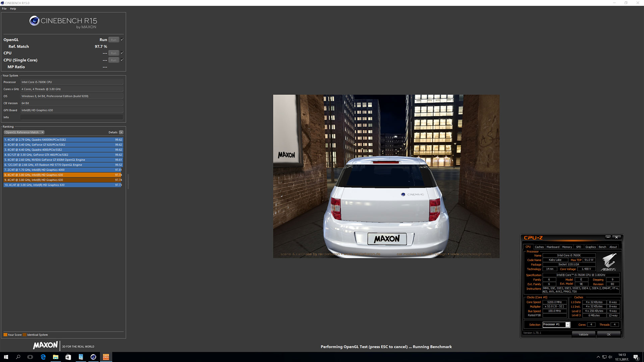
Task: Select ranking row 1 Quadro K4000M
Action: (63, 140)
